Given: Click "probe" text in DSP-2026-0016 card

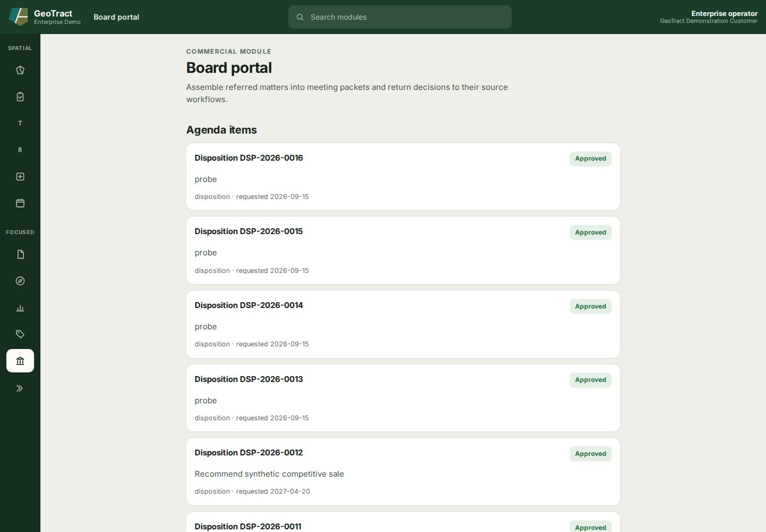Looking at the screenshot, I should 206,179.
